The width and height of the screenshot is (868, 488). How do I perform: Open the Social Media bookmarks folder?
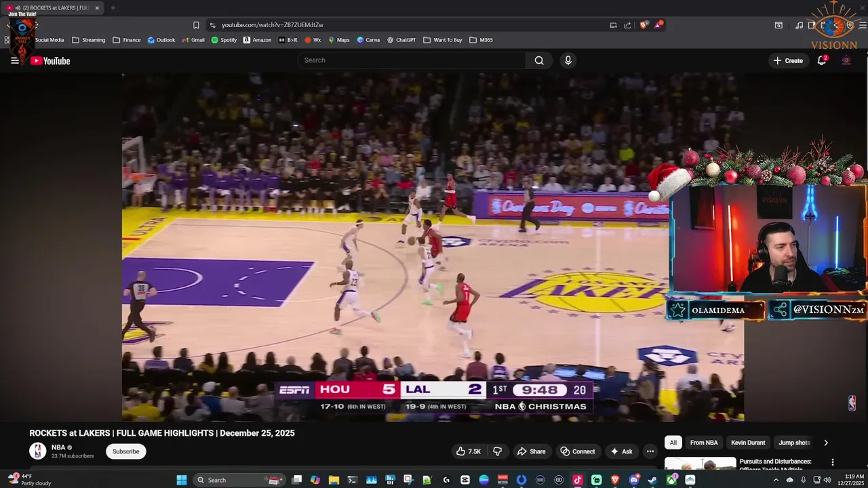click(x=49, y=40)
